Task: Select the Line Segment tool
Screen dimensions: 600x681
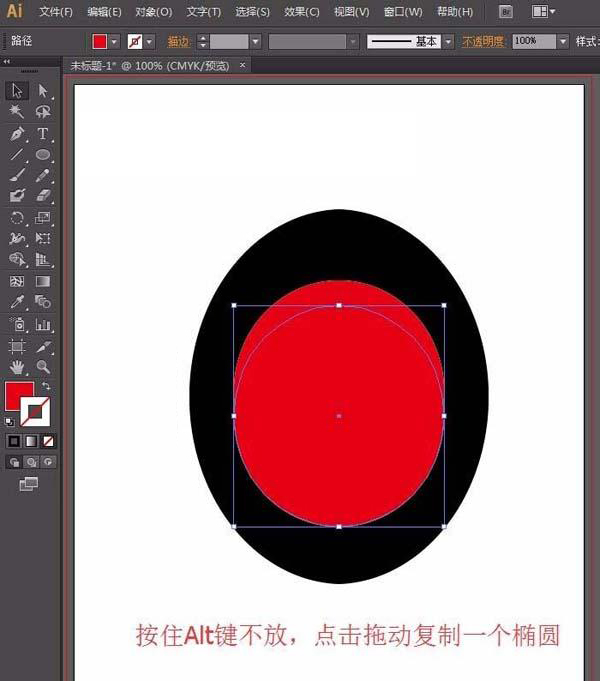Action: coord(17,154)
